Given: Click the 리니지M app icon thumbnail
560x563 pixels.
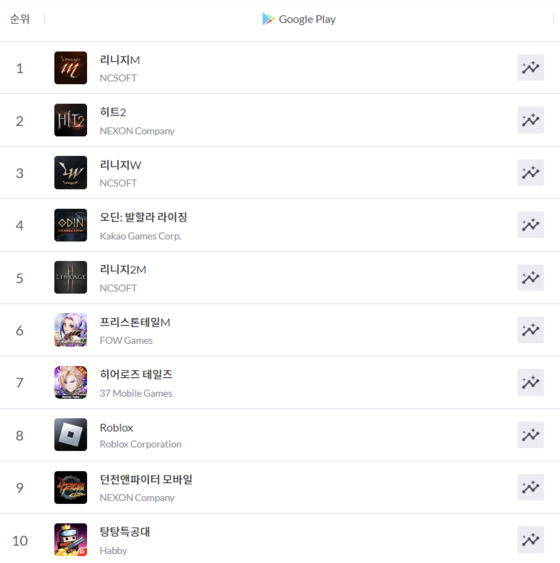Looking at the screenshot, I should click(70, 68).
